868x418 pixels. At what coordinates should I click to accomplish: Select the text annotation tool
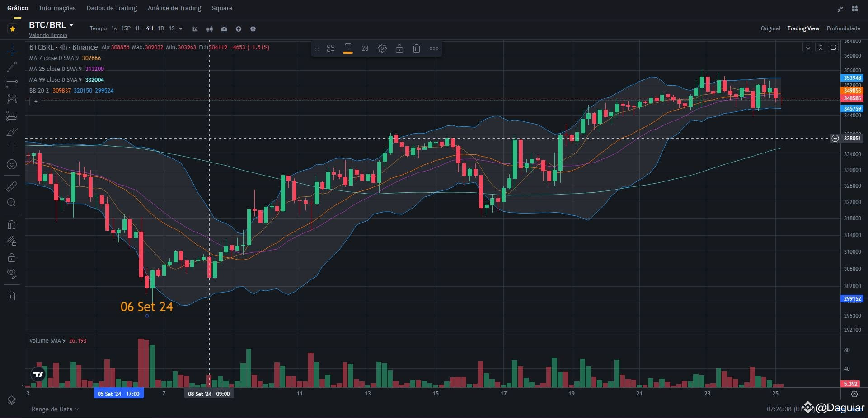pos(12,148)
